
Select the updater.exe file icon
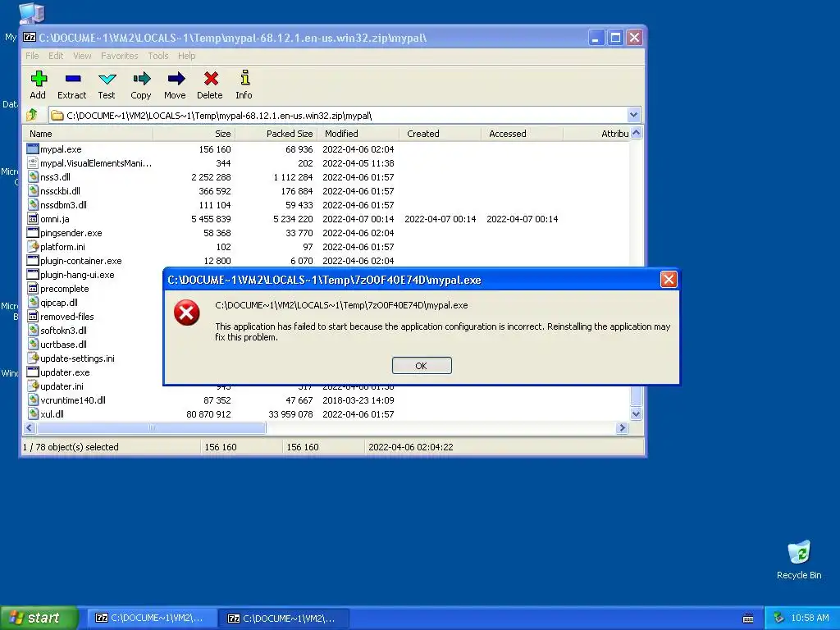tap(33, 372)
